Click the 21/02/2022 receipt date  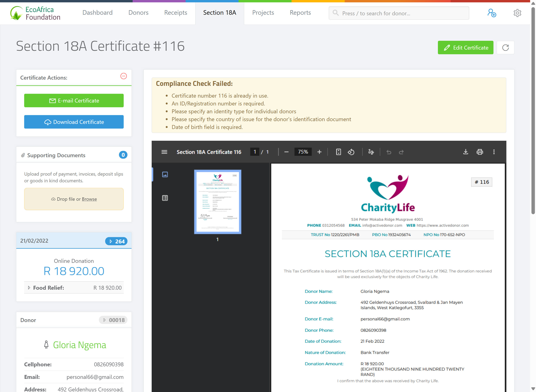[34, 241]
